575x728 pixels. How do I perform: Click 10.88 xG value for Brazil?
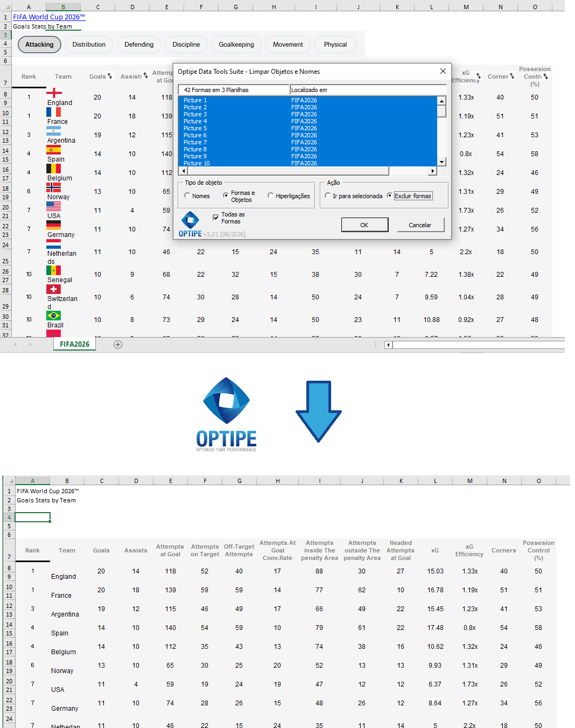pyautogui.click(x=431, y=320)
